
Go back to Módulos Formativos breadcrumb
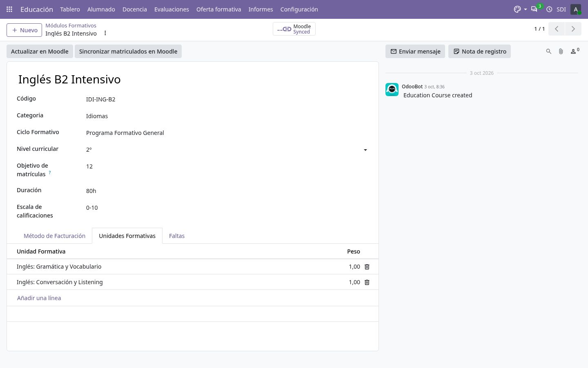(x=71, y=25)
